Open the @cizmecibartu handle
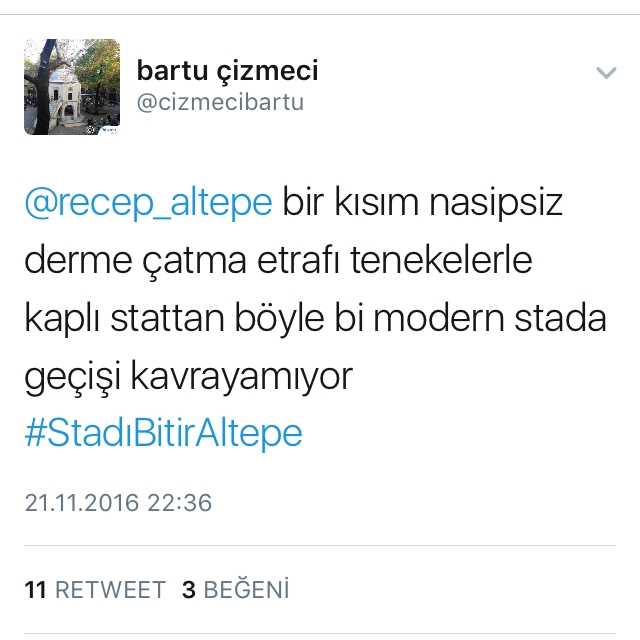 click(220, 102)
